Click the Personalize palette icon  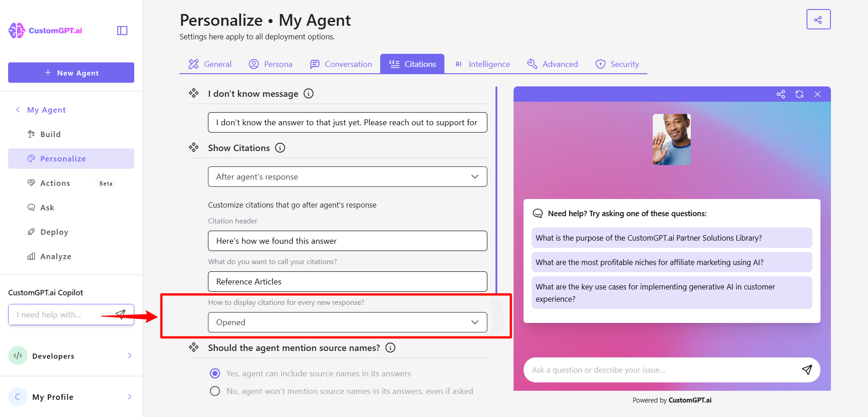coord(31,158)
